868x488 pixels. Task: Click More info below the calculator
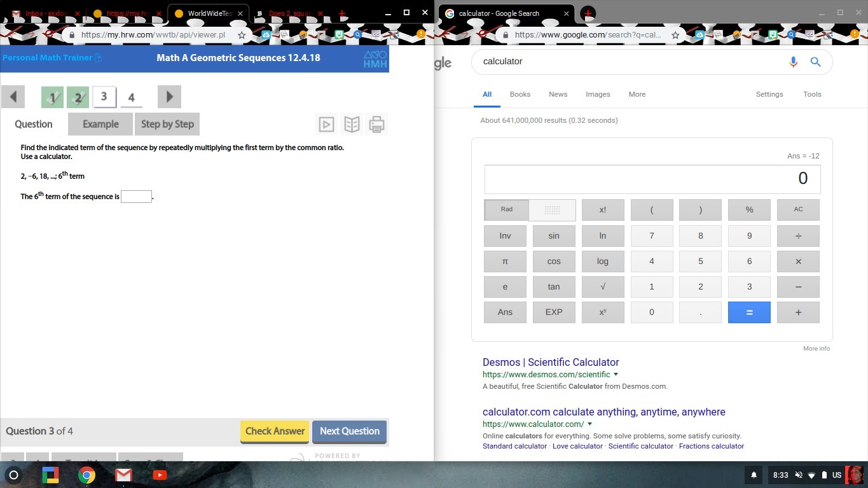(x=816, y=349)
